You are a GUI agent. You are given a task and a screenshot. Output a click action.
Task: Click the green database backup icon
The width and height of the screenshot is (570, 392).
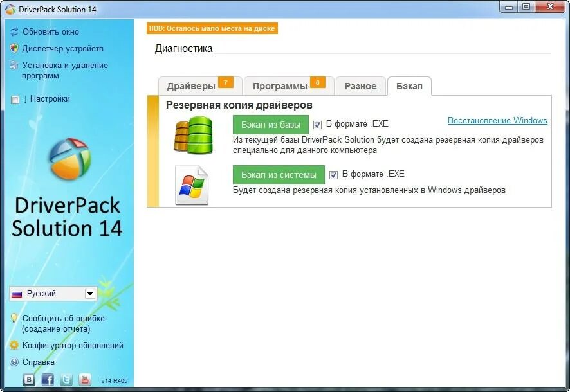click(x=193, y=136)
